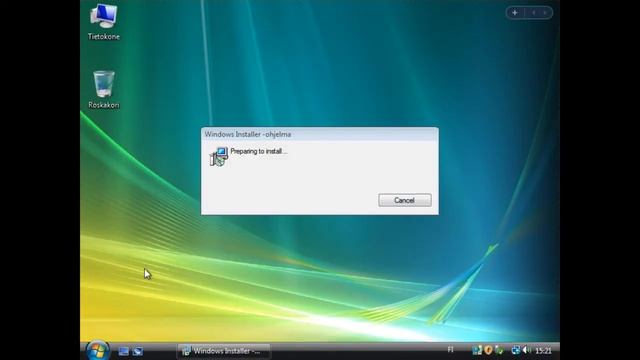Click the installer package icon in dialog

[219, 157]
